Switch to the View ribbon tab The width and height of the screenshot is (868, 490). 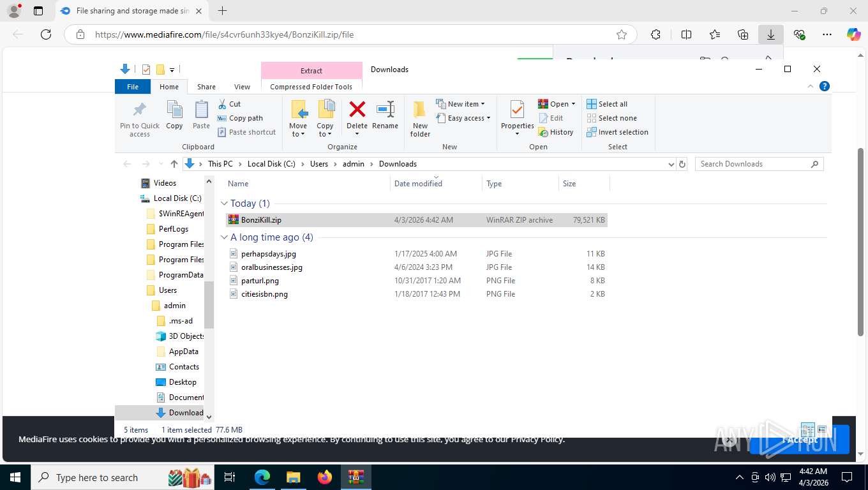tap(242, 87)
